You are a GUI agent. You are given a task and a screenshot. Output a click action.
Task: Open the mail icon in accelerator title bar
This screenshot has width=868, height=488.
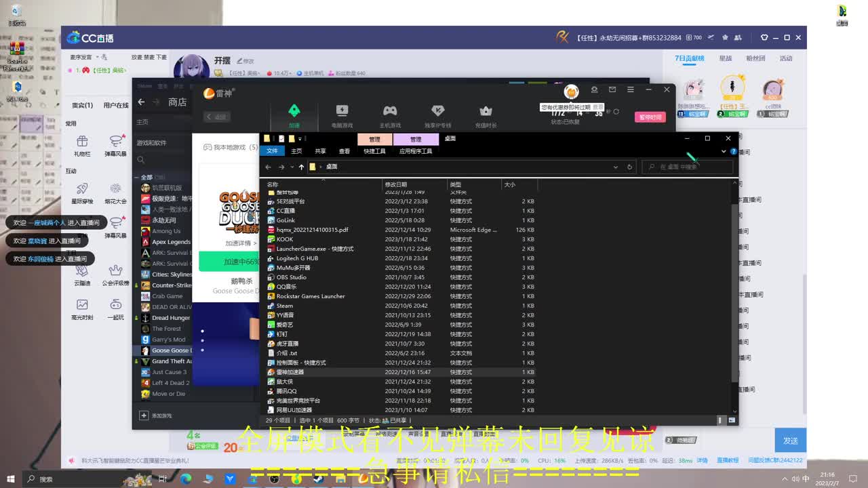[612, 89]
